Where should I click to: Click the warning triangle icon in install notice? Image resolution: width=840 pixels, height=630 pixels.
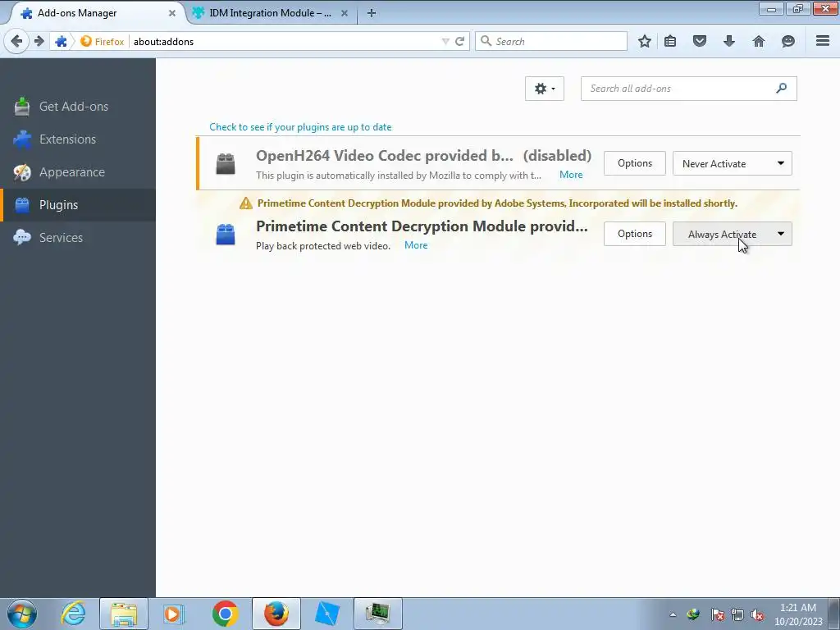click(246, 203)
